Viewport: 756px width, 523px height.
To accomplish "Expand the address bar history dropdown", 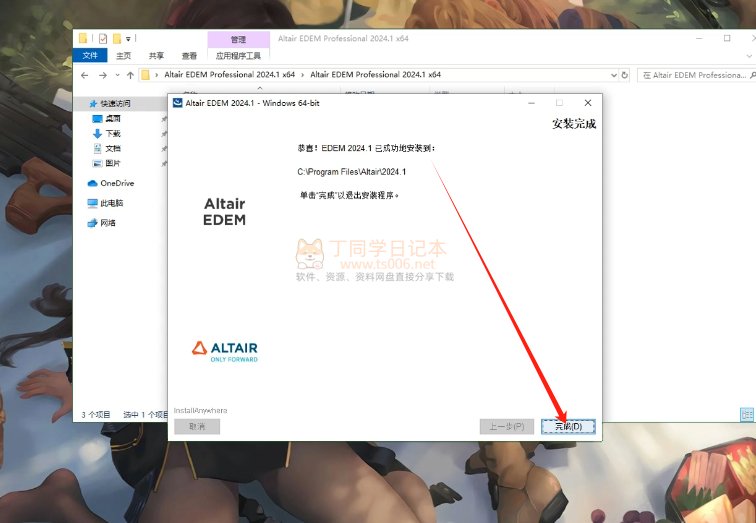I will pyautogui.click(x=613, y=75).
